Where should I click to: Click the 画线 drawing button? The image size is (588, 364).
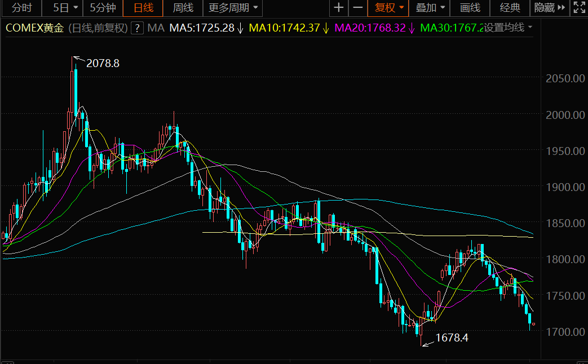(x=470, y=8)
